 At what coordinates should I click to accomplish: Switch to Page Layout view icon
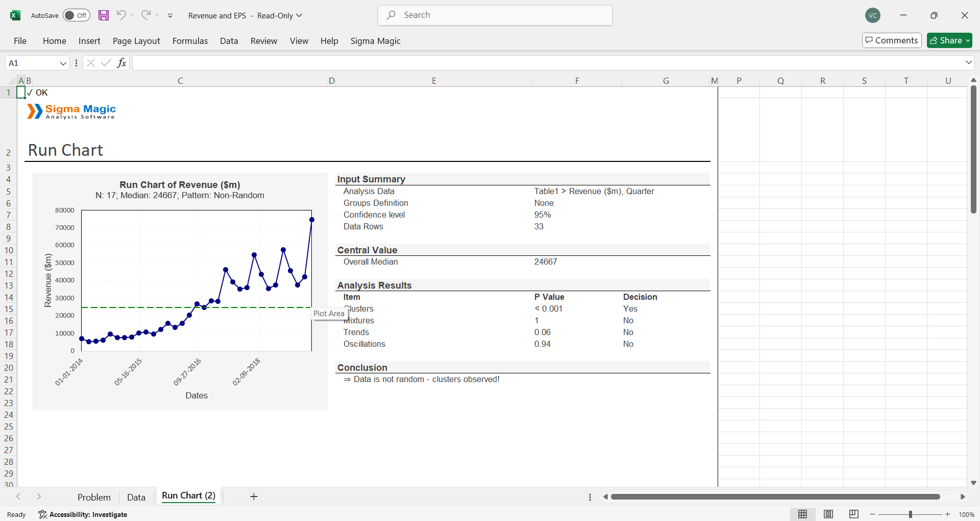[828, 514]
